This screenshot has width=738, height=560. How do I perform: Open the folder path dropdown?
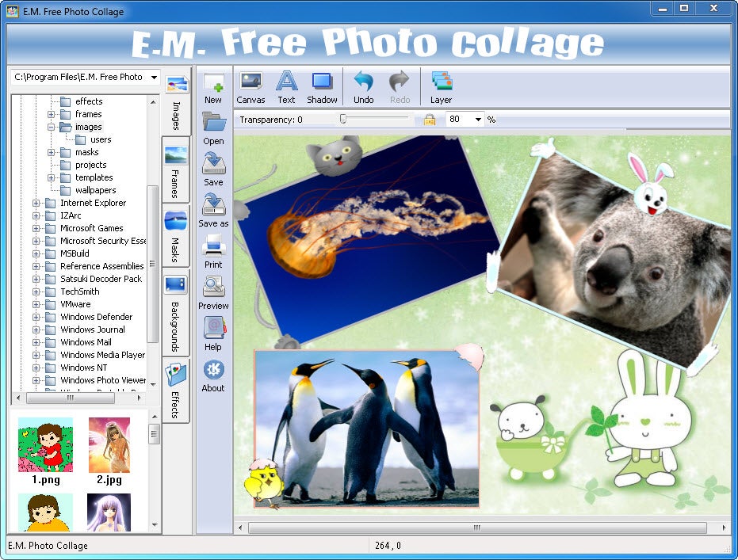tap(154, 77)
